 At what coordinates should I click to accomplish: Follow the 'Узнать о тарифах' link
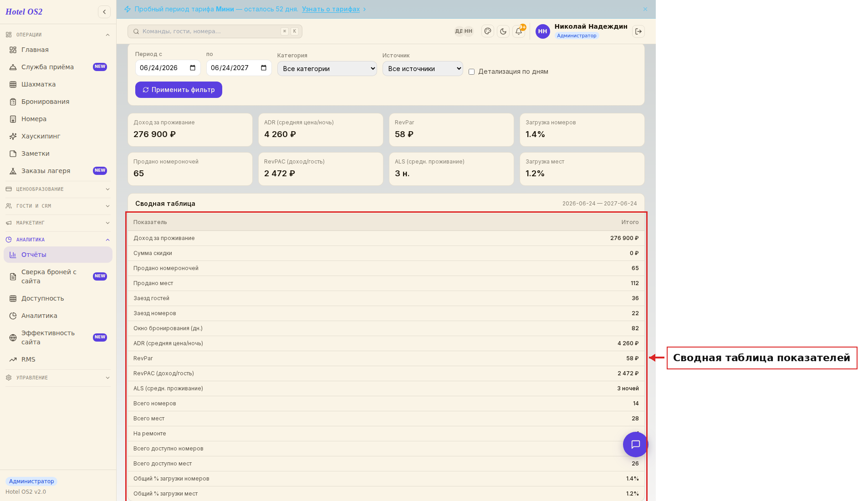pyautogui.click(x=331, y=9)
